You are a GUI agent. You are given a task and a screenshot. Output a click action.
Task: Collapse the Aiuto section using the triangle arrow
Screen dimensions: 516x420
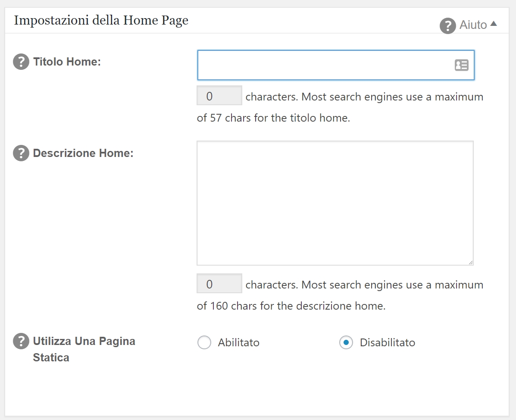pos(494,24)
